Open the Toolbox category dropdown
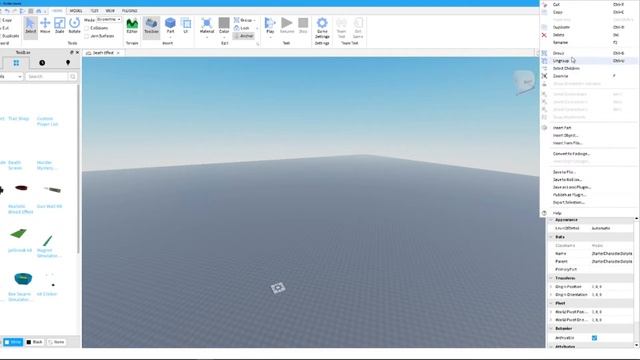 [x=11, y=77]
